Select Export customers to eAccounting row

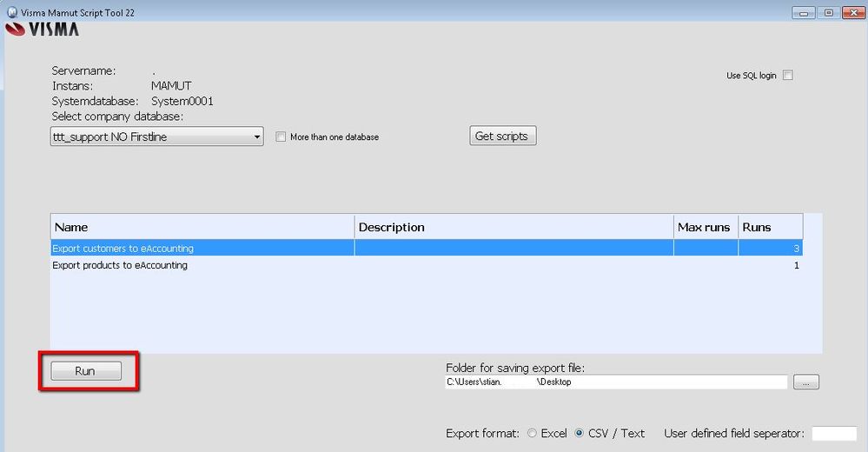(x=427, y=248)
